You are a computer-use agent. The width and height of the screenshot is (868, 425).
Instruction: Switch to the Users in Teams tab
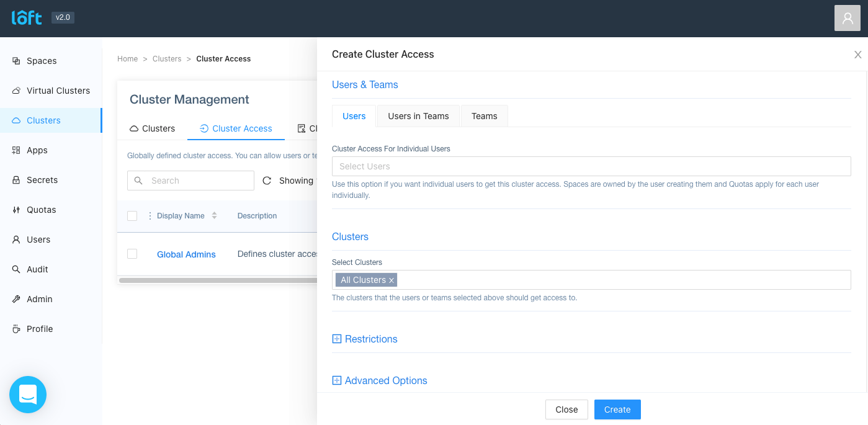[x=418, y=116]
